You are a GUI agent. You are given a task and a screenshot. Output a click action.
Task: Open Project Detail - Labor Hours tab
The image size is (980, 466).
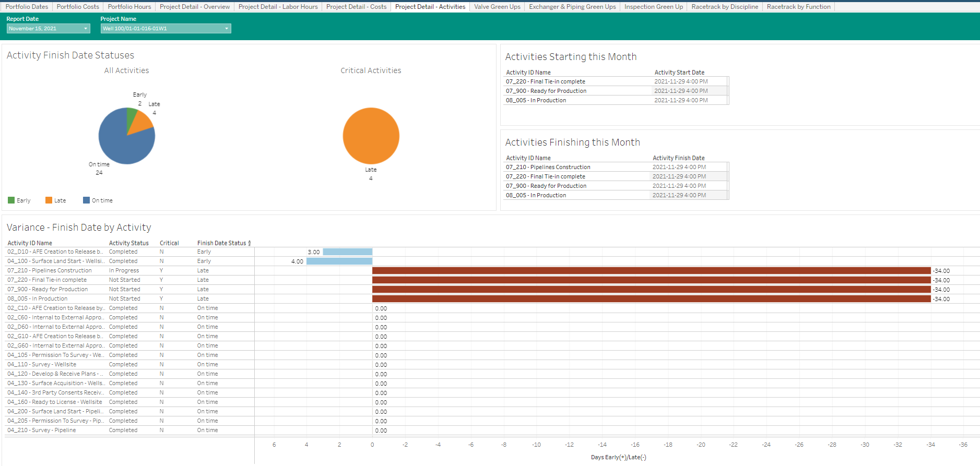point(278,7)
